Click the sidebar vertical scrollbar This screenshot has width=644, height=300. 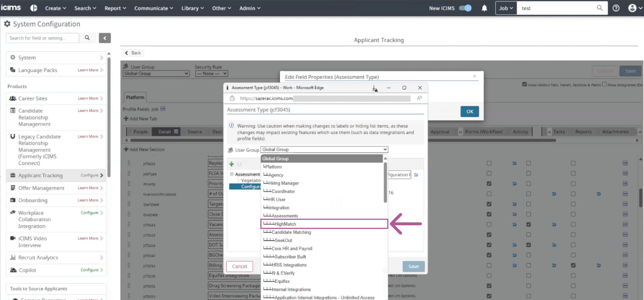tap(109, 117)
